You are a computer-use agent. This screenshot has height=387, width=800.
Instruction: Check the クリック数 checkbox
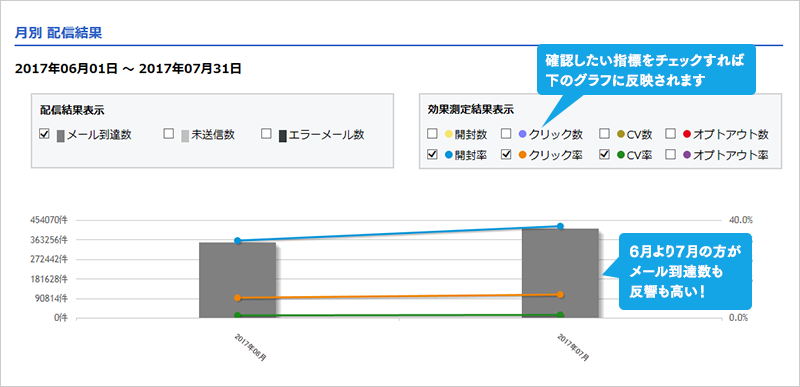(x=506, y=134)
